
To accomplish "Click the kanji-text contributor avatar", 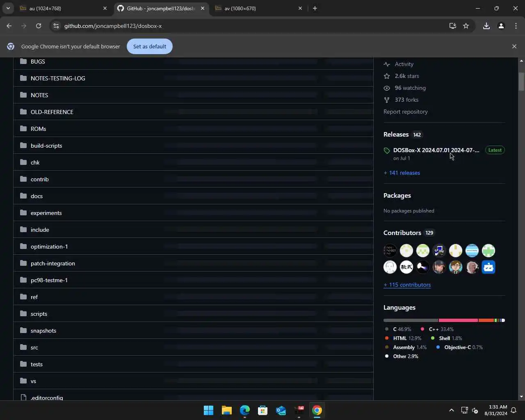I will coord(406,267).
